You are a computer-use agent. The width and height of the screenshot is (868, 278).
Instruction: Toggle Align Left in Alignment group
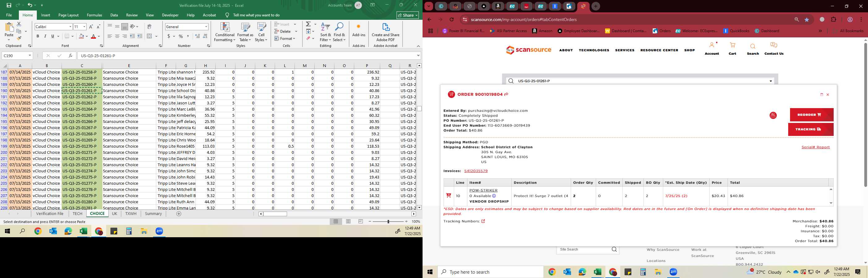[110, 36]
